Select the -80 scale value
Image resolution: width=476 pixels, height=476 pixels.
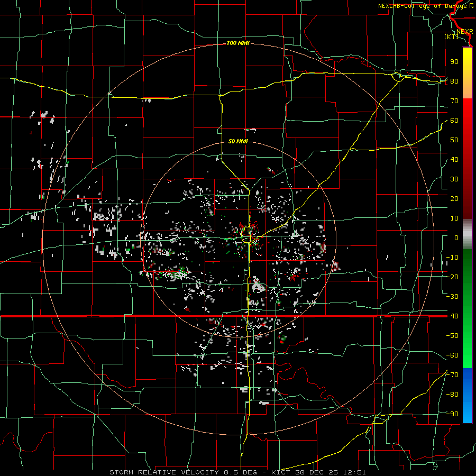[452, 395]
